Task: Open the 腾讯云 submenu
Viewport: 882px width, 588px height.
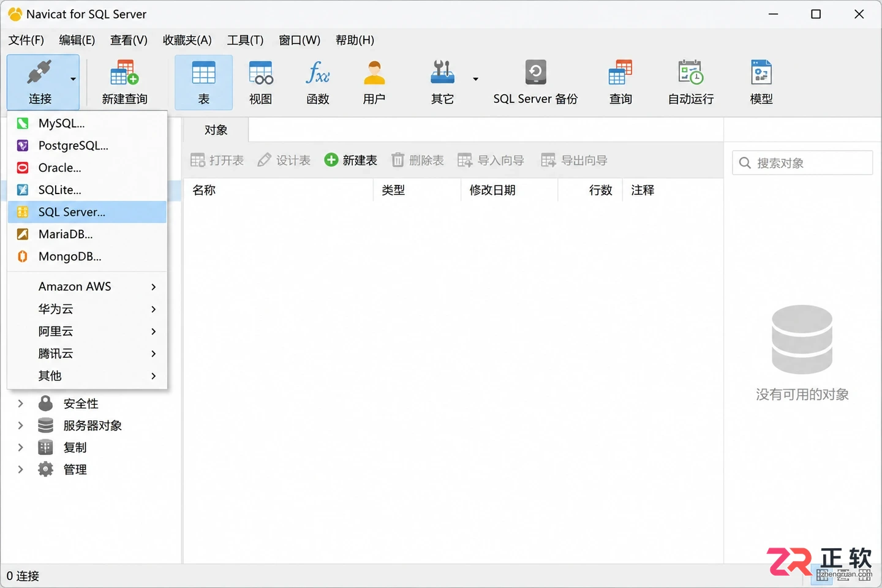Action: click(x=87, y=353)
